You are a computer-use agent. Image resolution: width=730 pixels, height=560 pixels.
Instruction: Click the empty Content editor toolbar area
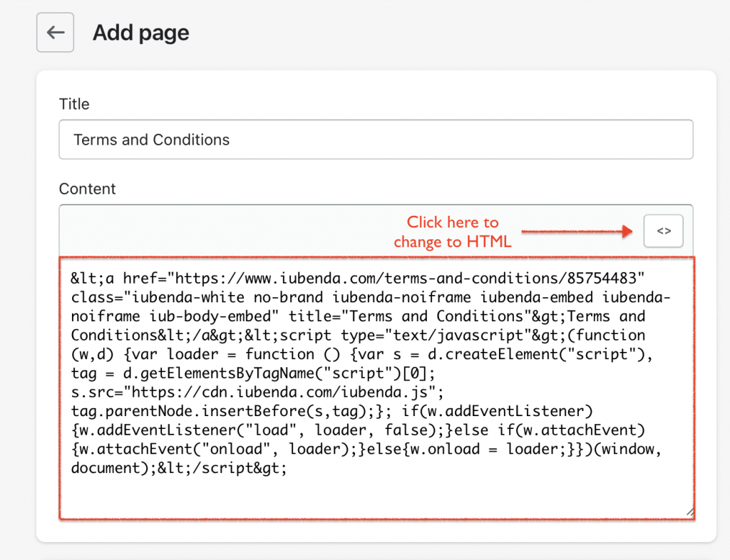pos(214,231)
